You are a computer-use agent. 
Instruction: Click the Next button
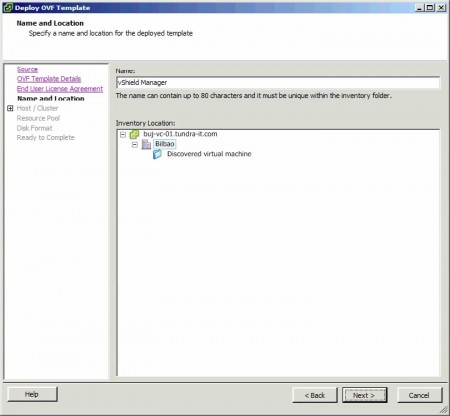[x=364, y=395]
